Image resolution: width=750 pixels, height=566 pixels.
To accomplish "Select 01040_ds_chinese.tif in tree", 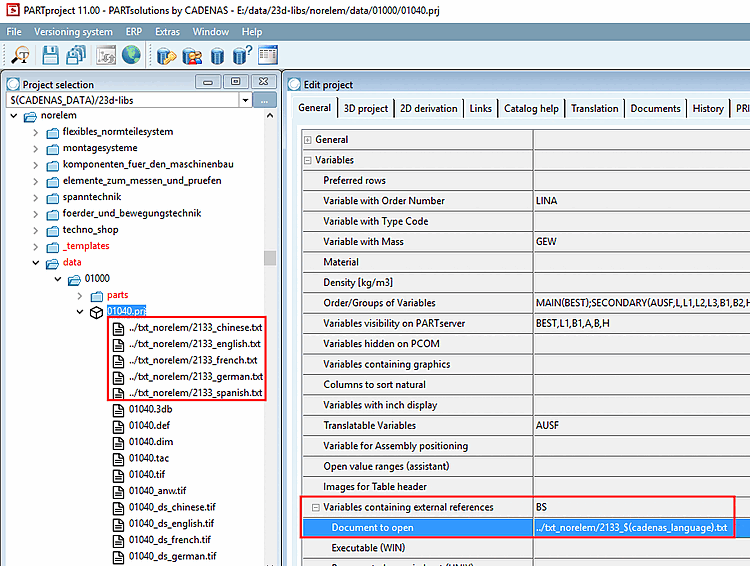I will pos(172,507).
